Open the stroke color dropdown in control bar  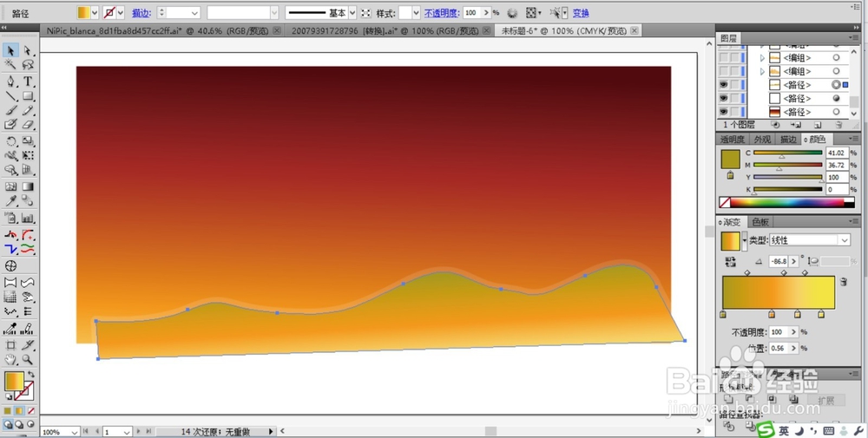point(120,13)
